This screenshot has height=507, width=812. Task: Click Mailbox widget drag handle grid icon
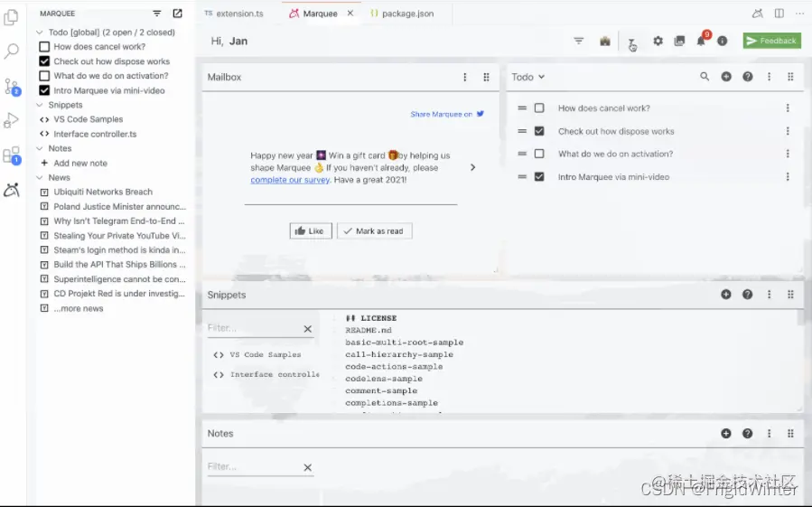point(486,77)
